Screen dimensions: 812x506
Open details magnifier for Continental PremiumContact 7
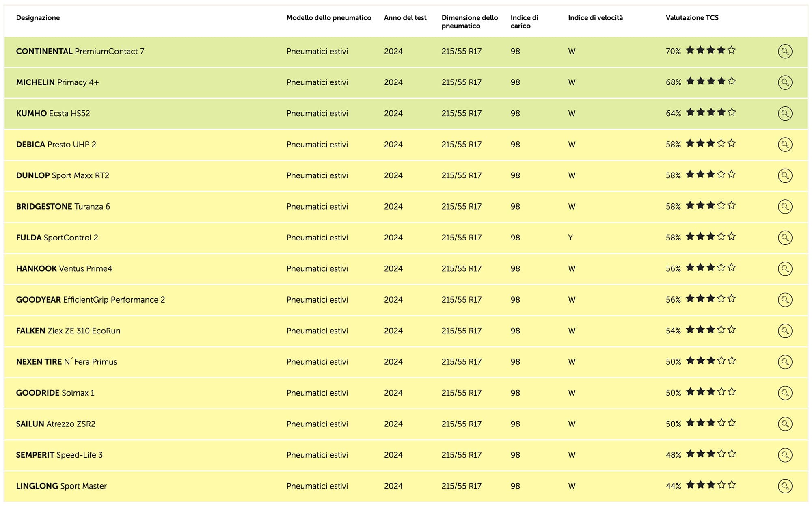[785, 52]
